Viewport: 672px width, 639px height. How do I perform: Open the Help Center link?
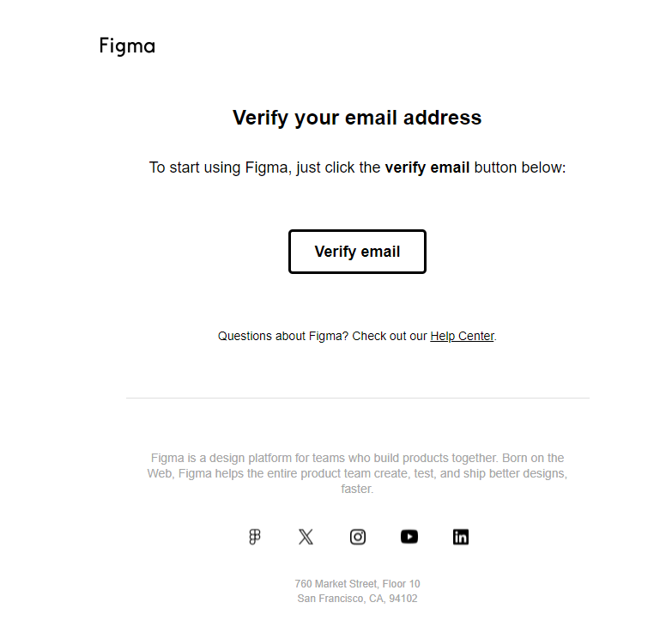tap(462, 336)
